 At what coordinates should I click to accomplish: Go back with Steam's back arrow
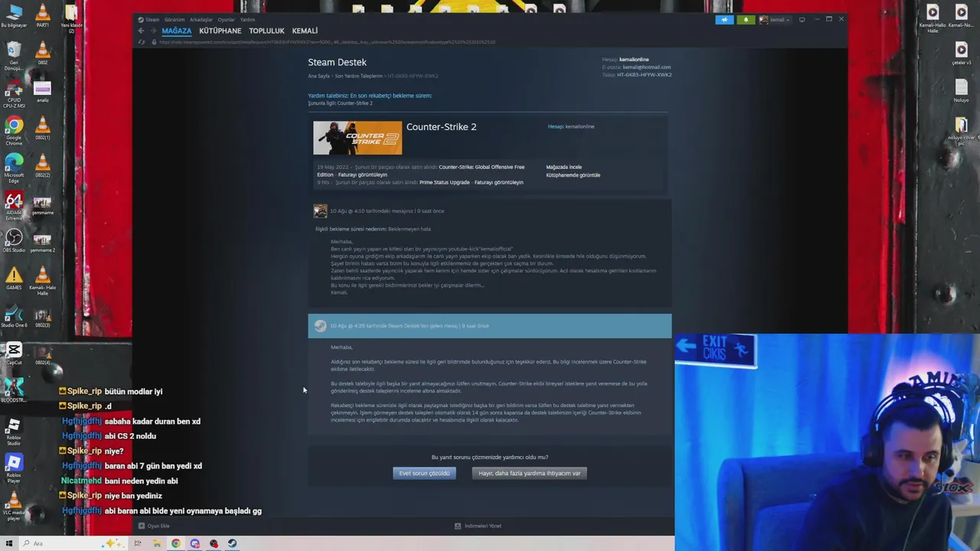click(x=141, y=31)
